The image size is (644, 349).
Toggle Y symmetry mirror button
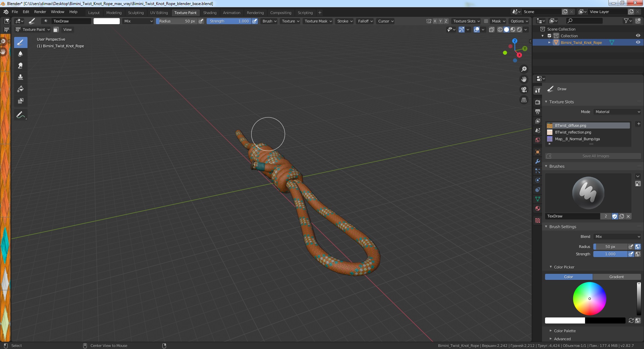pyautogui.click(x=440, y=21)
